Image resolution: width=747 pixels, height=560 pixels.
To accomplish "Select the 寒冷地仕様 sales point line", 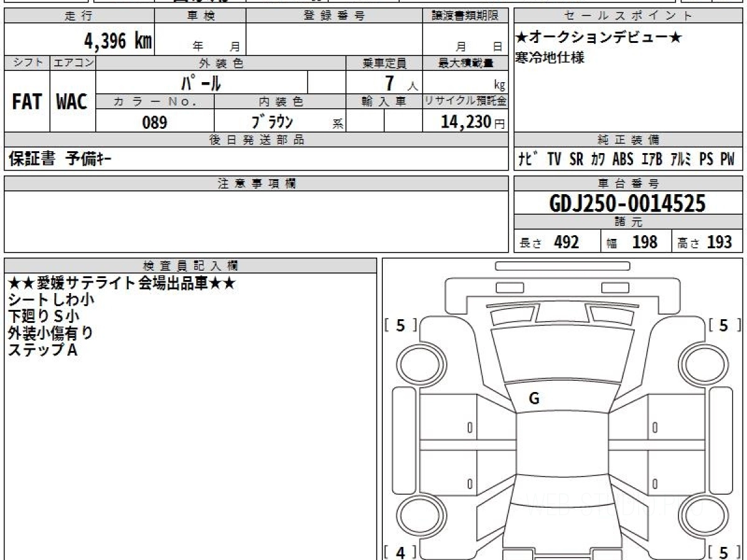I will (x=550, y=58).
